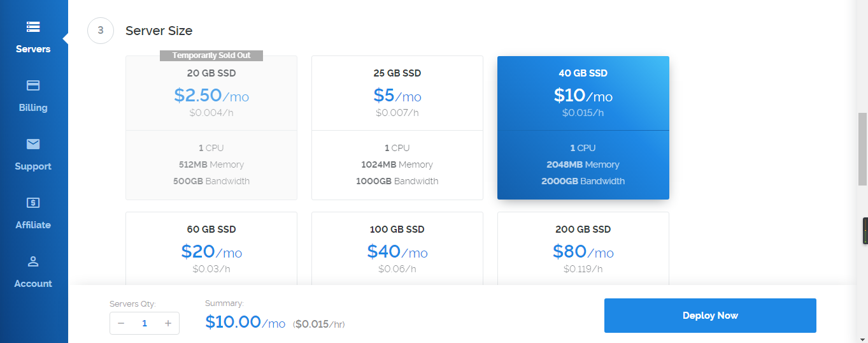
Task: Open the Affiliate dollar icon
Action: click(x=33, y=203)
